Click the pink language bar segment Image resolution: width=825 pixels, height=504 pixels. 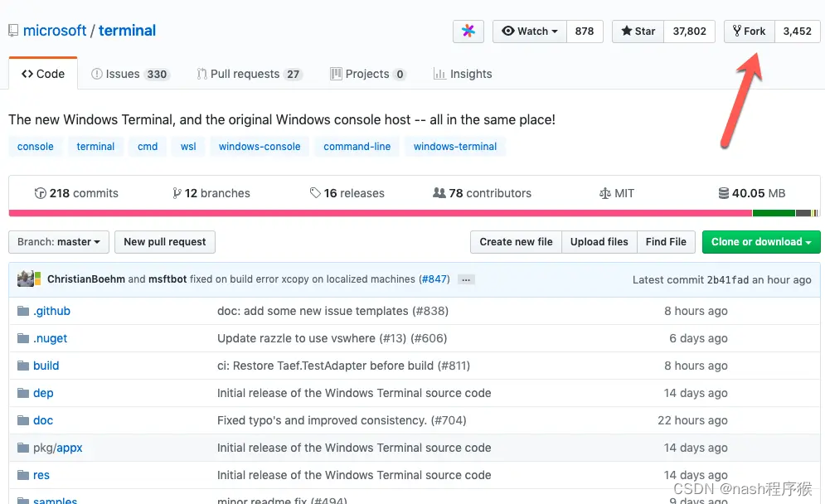[x=381, y=213]
